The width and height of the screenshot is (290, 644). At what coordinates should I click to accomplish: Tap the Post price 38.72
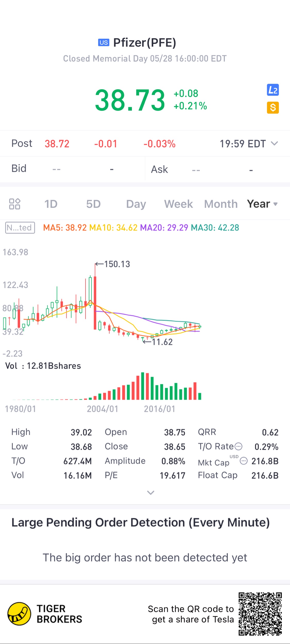pos(57,144)
